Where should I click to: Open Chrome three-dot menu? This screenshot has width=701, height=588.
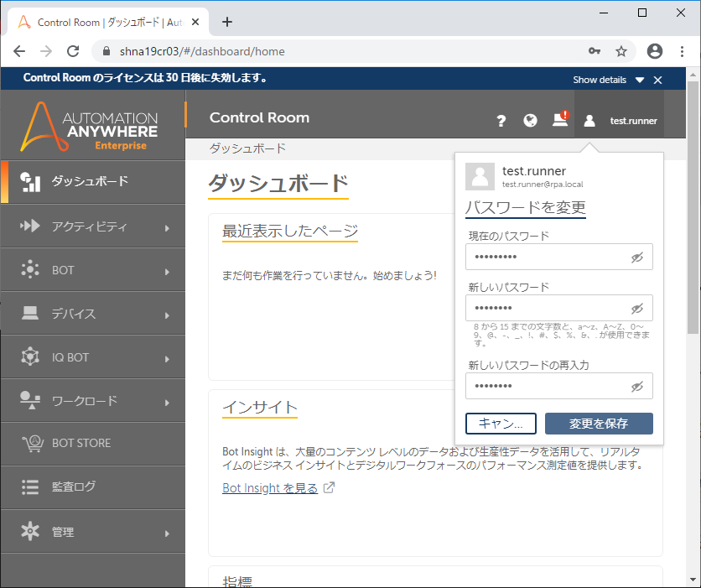click(x=682, y=51)
